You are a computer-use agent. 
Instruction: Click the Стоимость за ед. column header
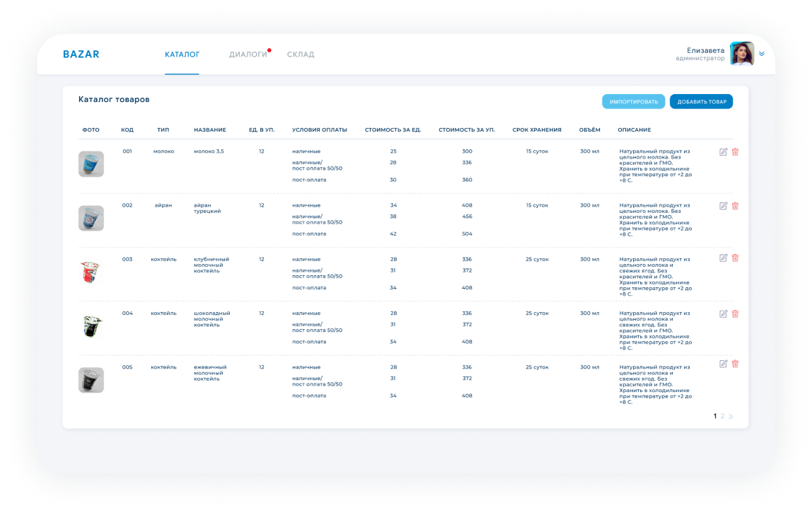(393, 129)
